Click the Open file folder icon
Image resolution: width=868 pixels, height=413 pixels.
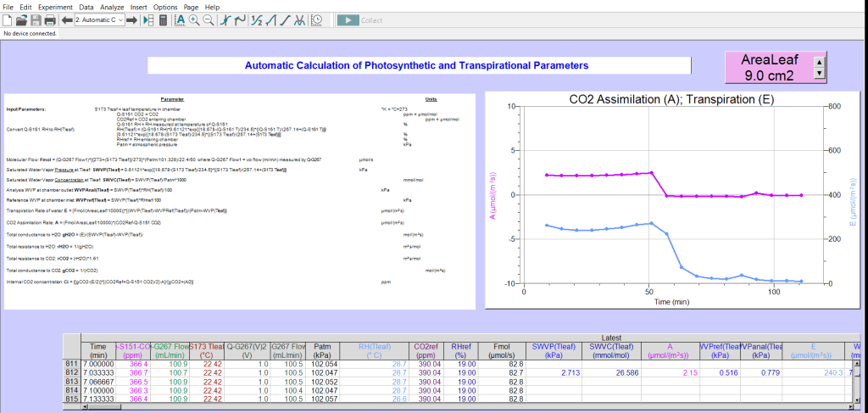click(x=22, y=20)
